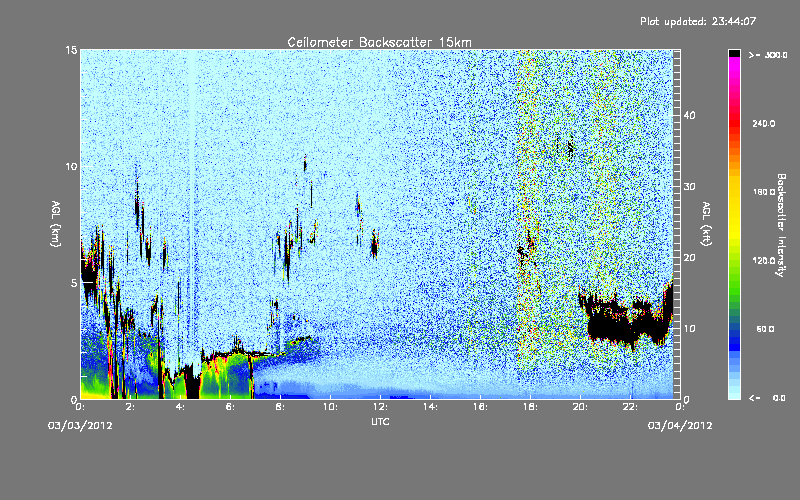800x500 pixels.
Task: Select the "<= 0.0" colorbar label
Action: tap(768, 397)
